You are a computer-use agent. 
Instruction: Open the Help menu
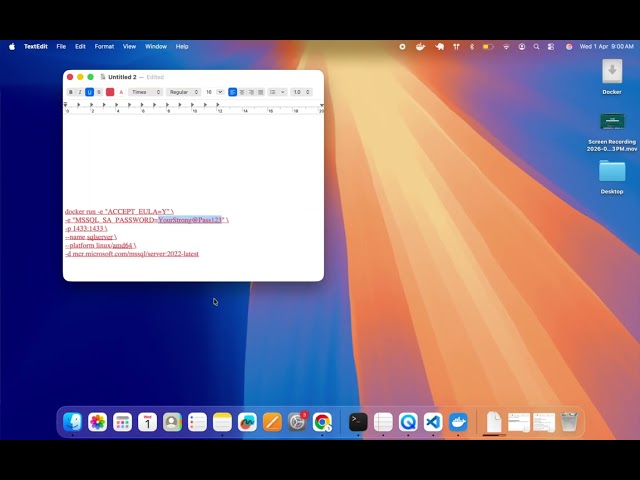coord(182,47)
